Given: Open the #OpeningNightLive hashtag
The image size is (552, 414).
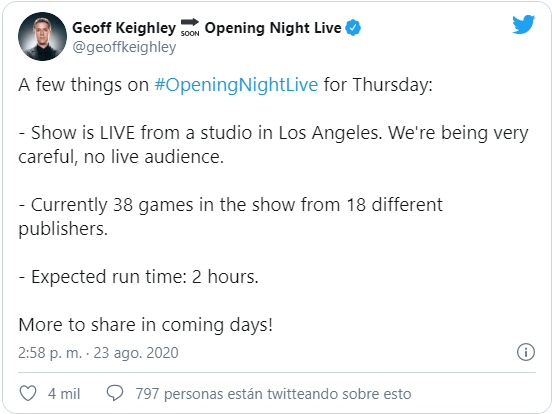Looking at the screenshot, I should point(236,85).
